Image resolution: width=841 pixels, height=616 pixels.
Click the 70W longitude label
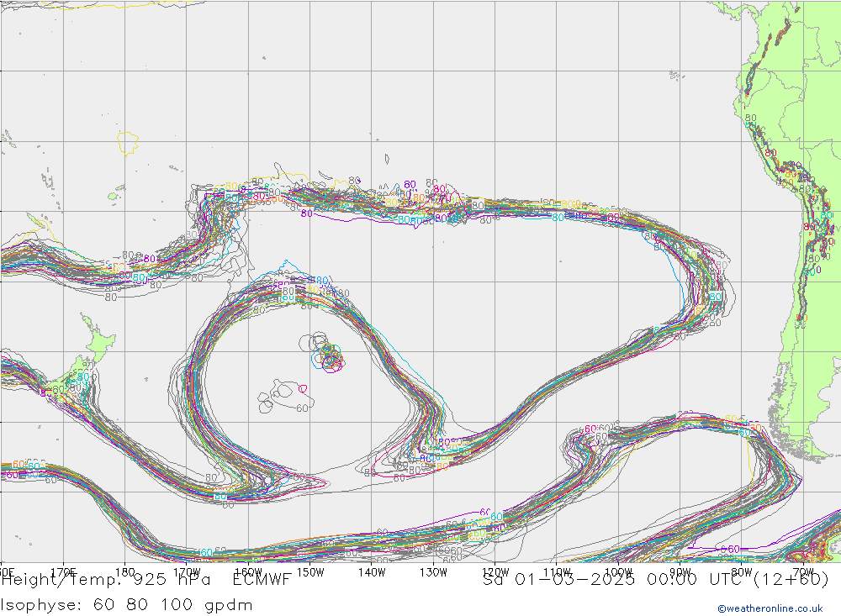click(803, 572)
